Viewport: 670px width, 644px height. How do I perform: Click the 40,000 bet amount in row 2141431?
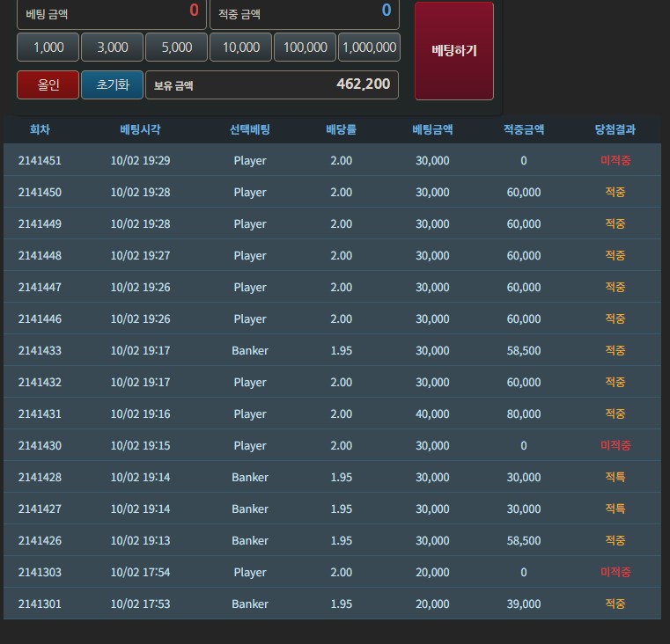(432, 413)
